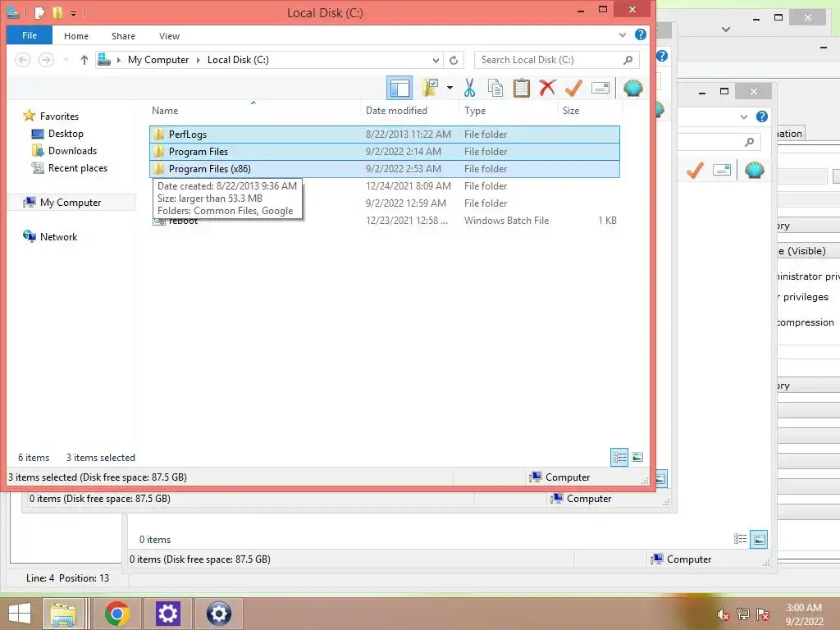Image resolution: width=840 pixels, height=630 pixels.
Task: Select Recent places in the navigation pane
Action: [78, 167]
